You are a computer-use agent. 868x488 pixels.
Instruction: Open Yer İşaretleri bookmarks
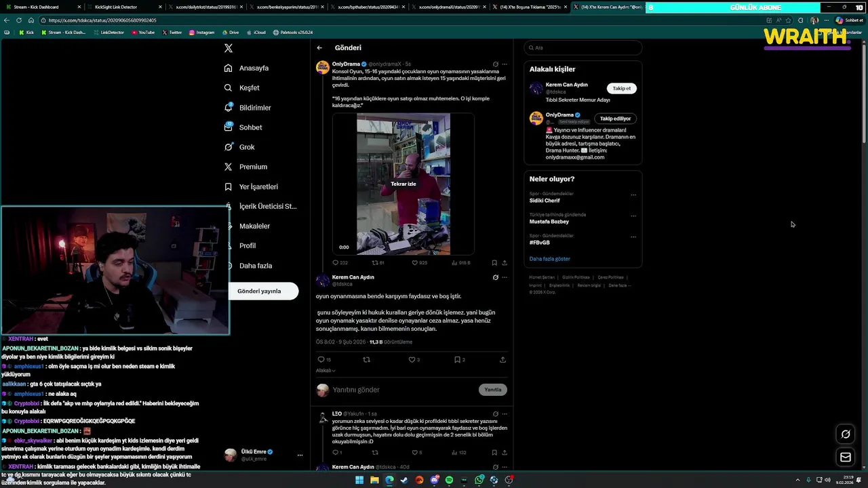(252, 186)
